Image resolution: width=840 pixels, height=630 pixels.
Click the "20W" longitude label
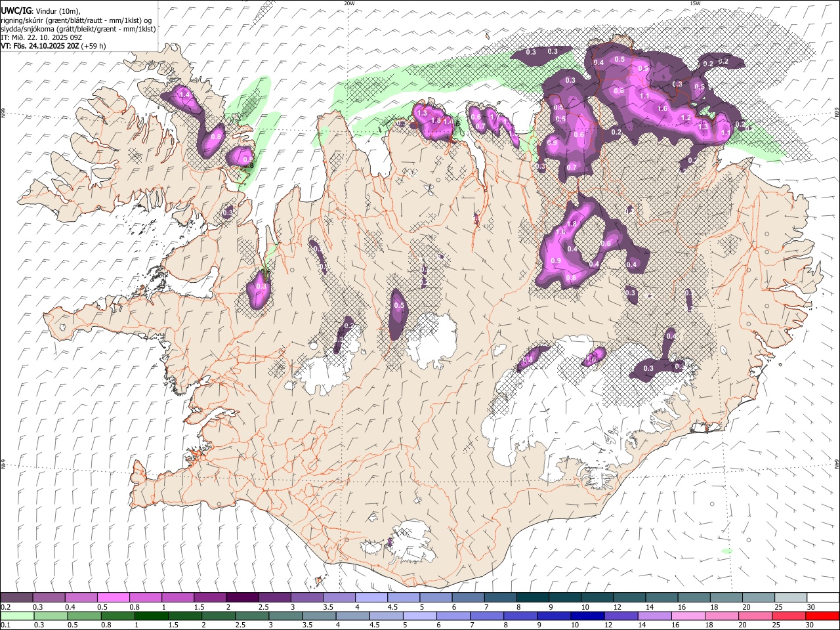coord(349,3)
